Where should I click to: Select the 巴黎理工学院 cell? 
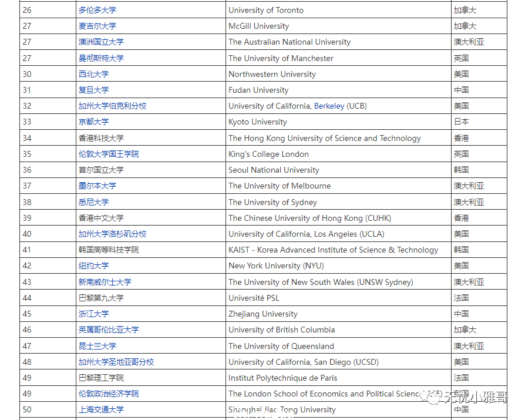(151, 378)
